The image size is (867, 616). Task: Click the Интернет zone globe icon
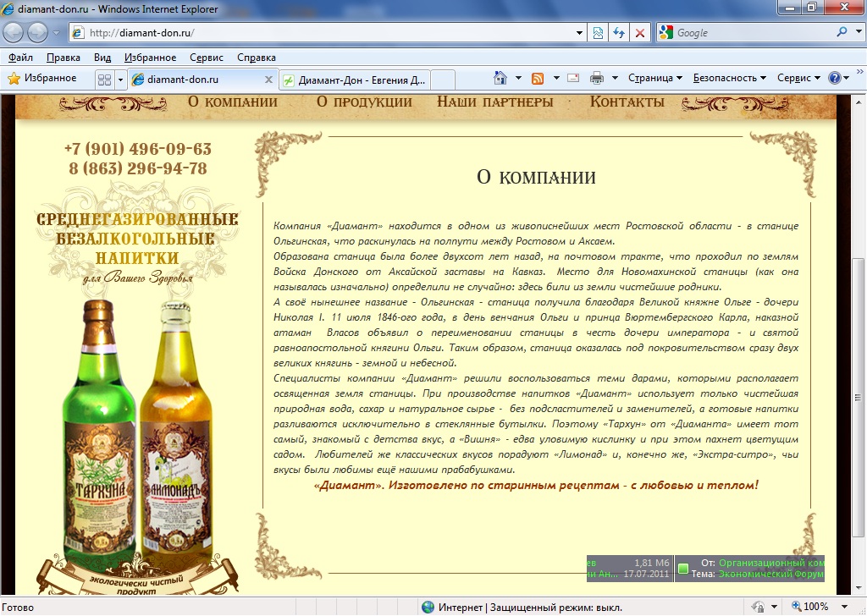[x=428, y=608]
